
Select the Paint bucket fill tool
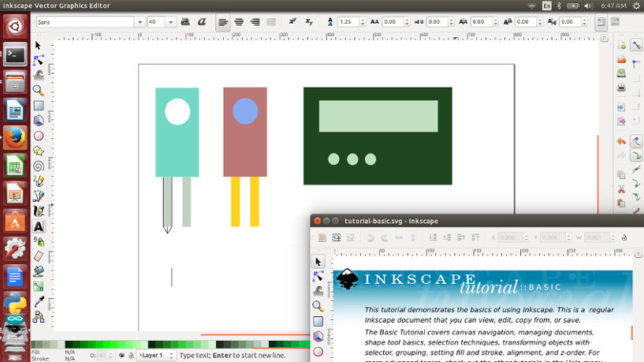39,271
